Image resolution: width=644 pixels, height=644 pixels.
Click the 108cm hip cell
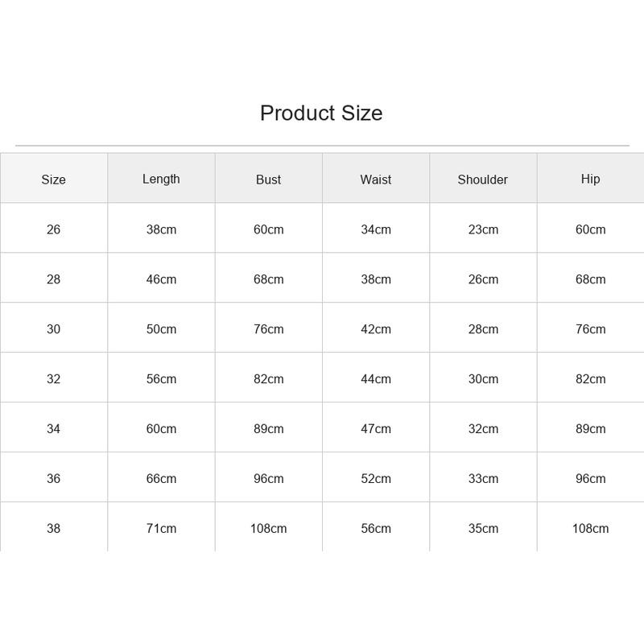coord(590,528)
